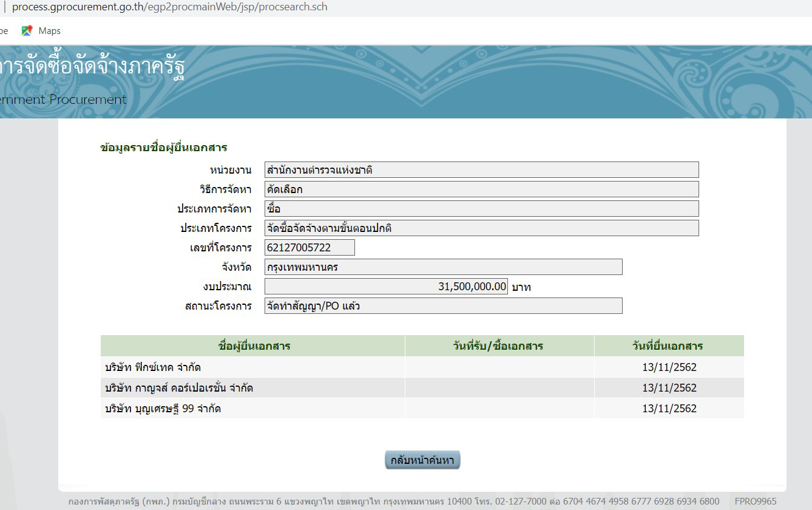Select project number field 62127005722
812x510 pixels.
[x=310, y=248]
